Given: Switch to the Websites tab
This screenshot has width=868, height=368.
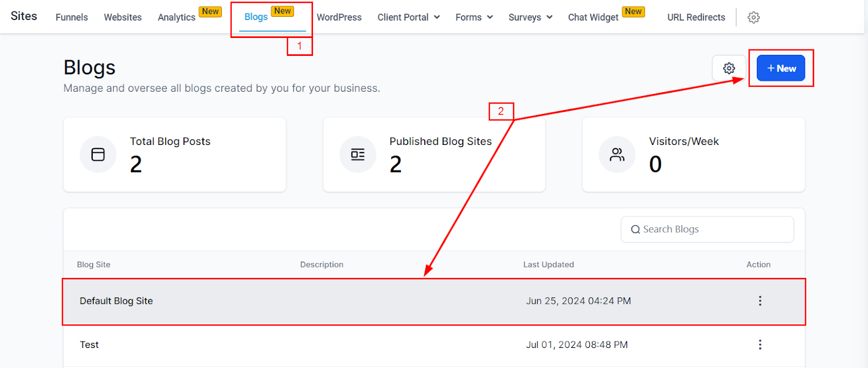Looking at the screenshot, I should [123, 17].
